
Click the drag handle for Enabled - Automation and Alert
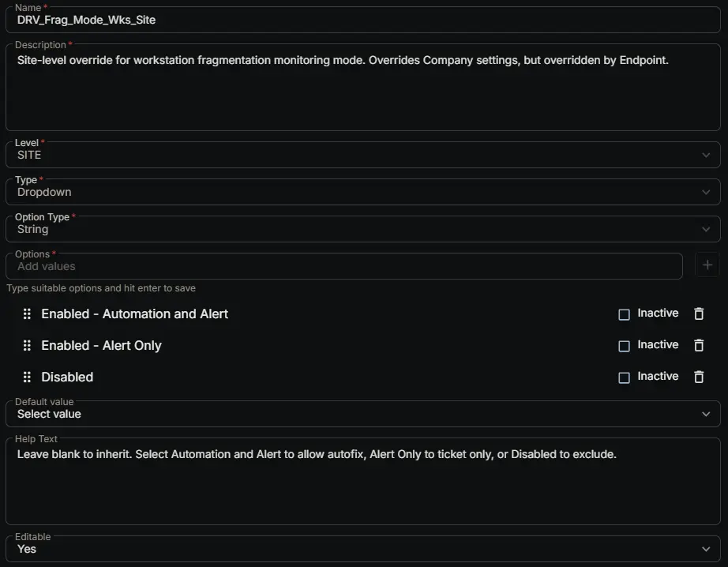pyautogui.click(x=27, y=314)
